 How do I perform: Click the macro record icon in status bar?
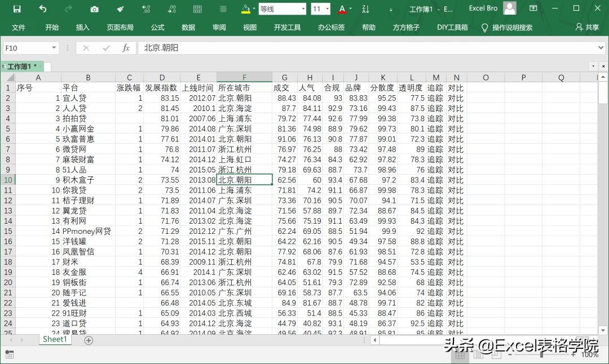click(9, 354)
